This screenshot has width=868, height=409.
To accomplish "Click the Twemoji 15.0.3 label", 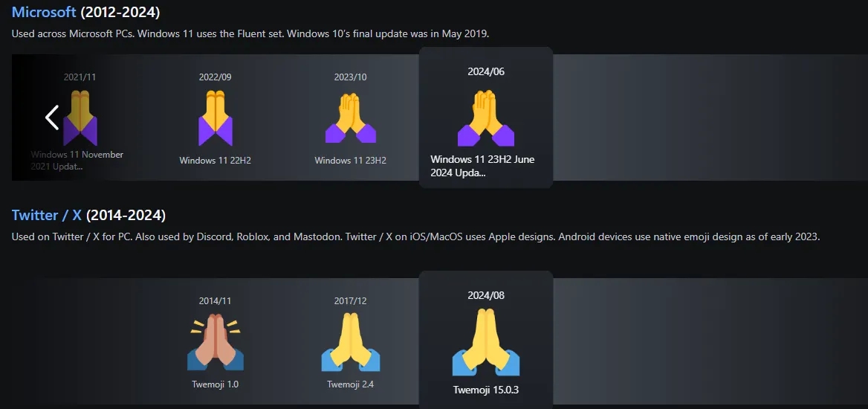I will [x=486, y=390].
